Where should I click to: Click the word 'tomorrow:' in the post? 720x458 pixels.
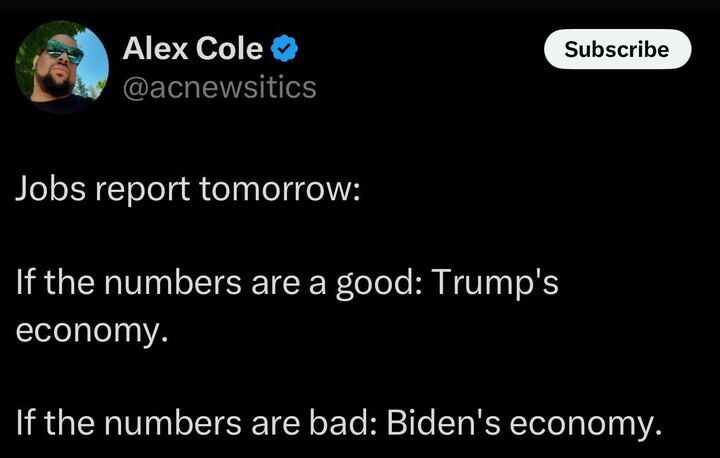pyautogui.click(x=280, y=189)
